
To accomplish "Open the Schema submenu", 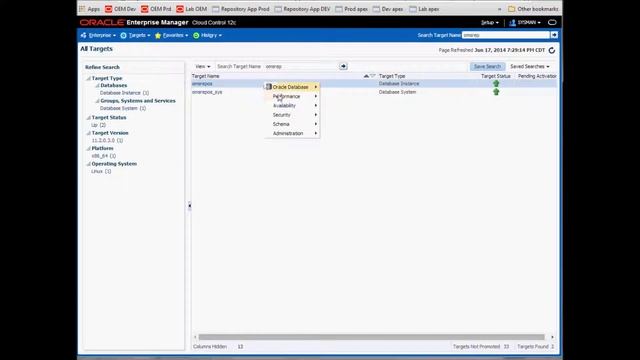I will [x=292, y=124].
